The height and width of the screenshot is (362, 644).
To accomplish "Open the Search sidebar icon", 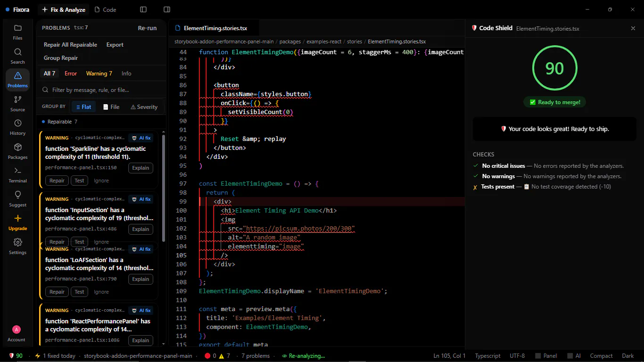I will click(17, 56).
